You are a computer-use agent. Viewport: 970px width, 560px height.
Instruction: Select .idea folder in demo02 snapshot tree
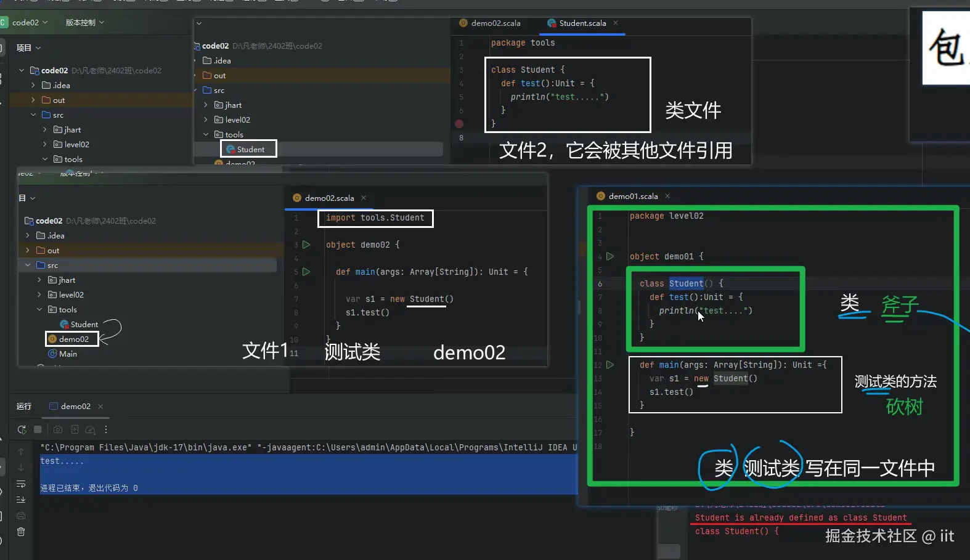(51, 235)
